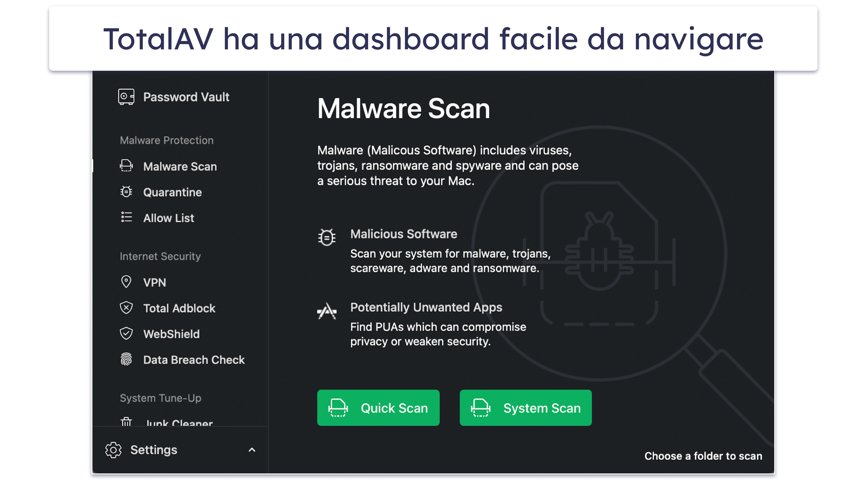This screenshot has width=868, height=480.
Task: Select the VPN sidebar icon
Action: (x=126, y=282)
